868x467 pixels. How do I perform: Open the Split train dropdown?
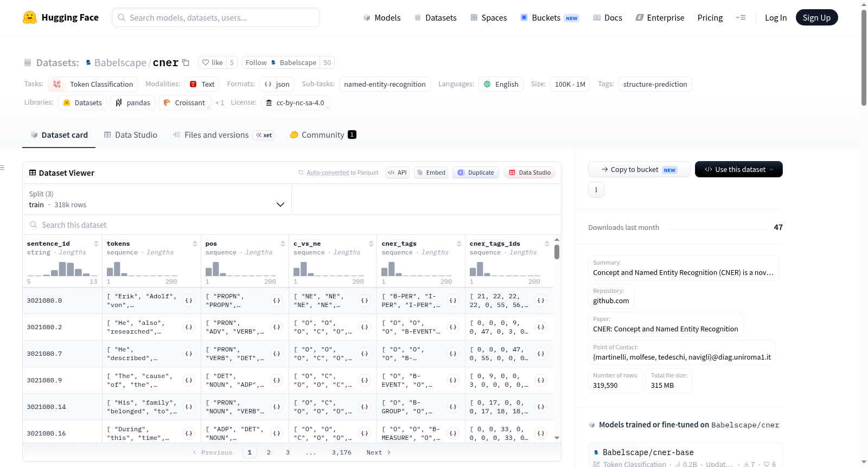click(157, 199)
